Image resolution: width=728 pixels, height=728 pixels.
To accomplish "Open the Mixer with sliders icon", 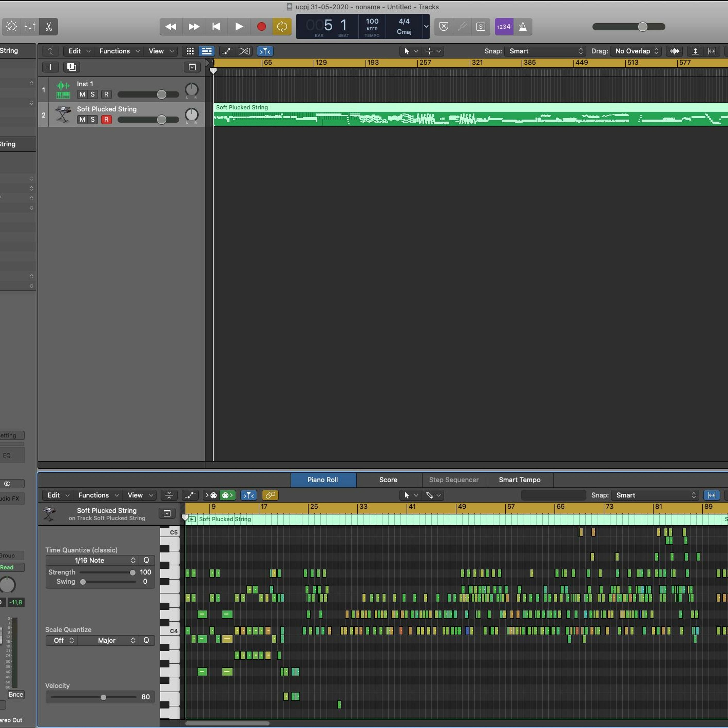I will (30, 26).
